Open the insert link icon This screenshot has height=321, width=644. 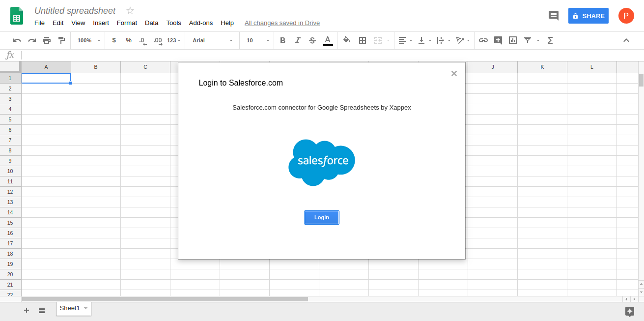click(483, 40)
